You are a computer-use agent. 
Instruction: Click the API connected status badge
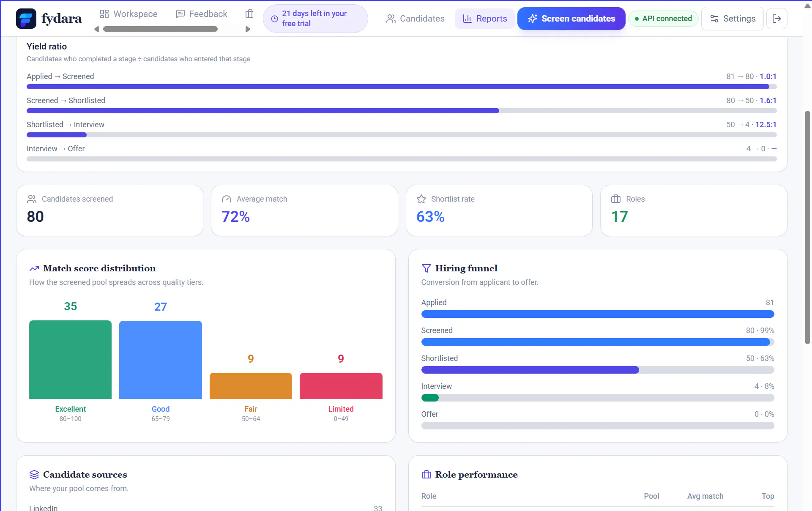point(663,19)
